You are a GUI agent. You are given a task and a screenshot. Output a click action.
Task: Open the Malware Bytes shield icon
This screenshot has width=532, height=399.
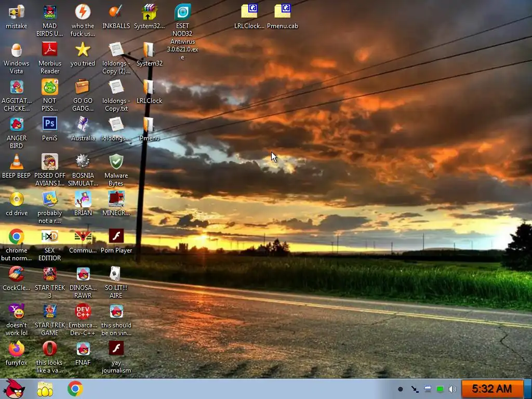(116, 162)
